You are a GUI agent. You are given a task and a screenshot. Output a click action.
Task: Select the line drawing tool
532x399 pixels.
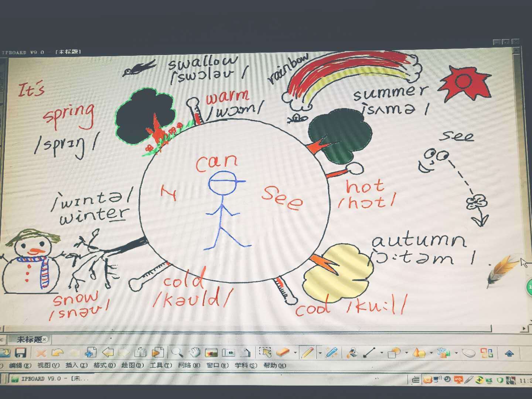click(x=369, y=353)
